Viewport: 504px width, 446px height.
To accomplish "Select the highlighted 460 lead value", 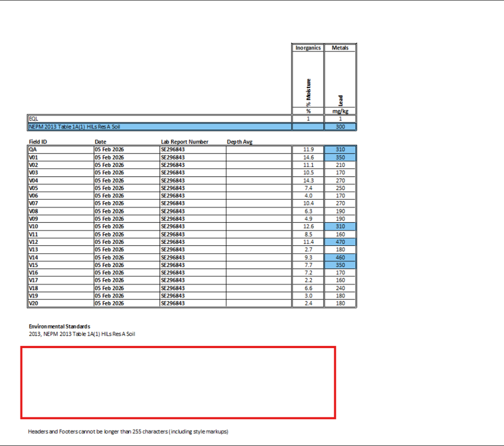I will [x=340, y=257].
